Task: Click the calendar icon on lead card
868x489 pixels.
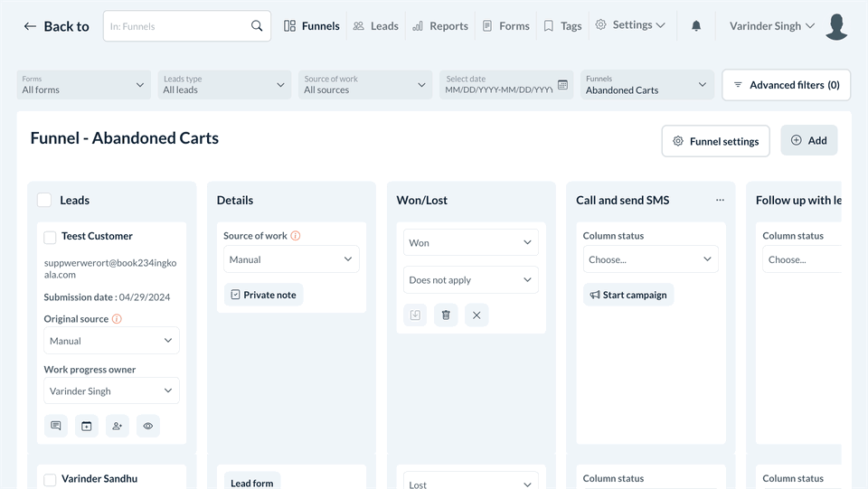Action: point(87,426)
